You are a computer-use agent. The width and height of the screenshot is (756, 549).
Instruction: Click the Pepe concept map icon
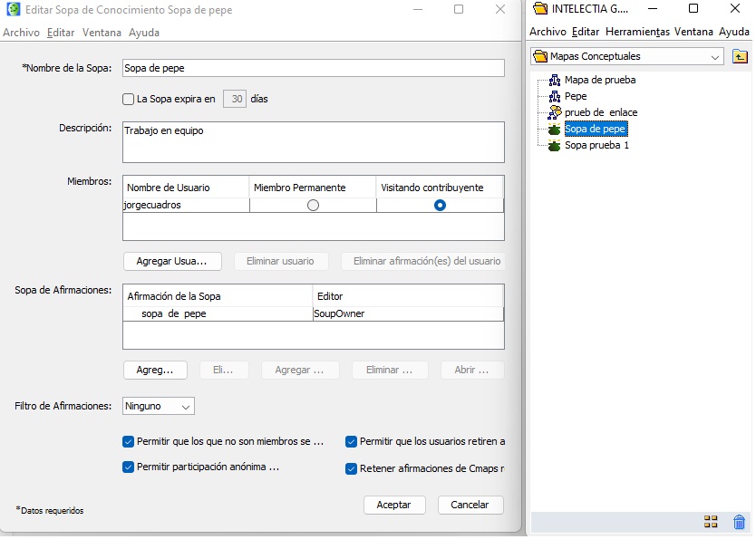pyautogui.click(x=555, y=96)
